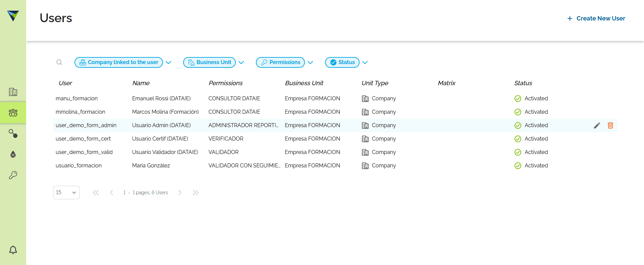Open the page size dropdown showing 15

click(x=66, y=193)
